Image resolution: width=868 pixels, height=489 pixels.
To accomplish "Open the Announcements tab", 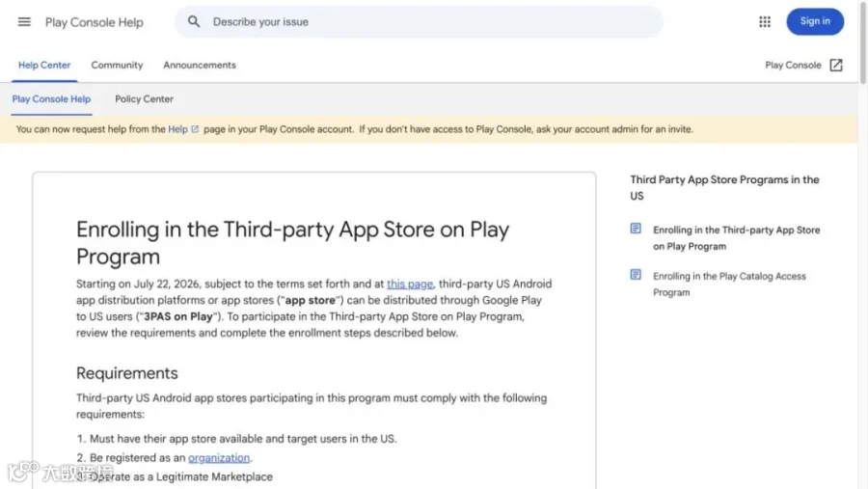I will coord(200,65).
